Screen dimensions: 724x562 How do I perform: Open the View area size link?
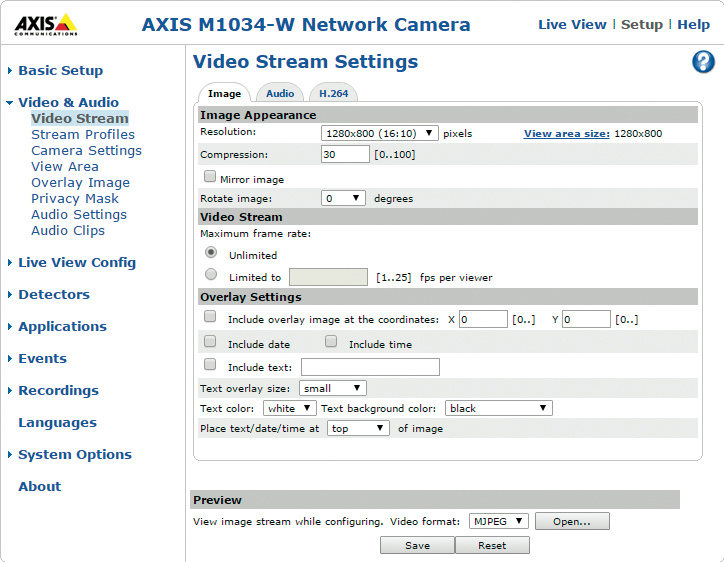566,133
